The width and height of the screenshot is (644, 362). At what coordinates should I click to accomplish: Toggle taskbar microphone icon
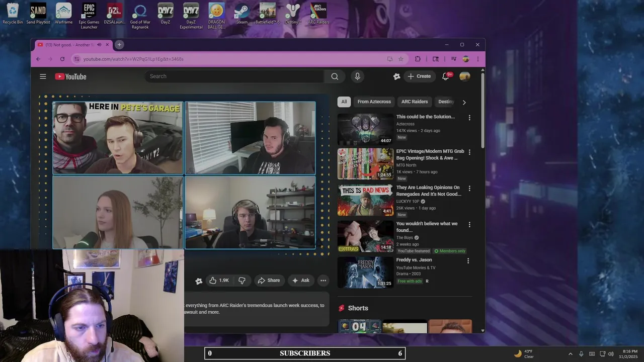pos(581,354)
